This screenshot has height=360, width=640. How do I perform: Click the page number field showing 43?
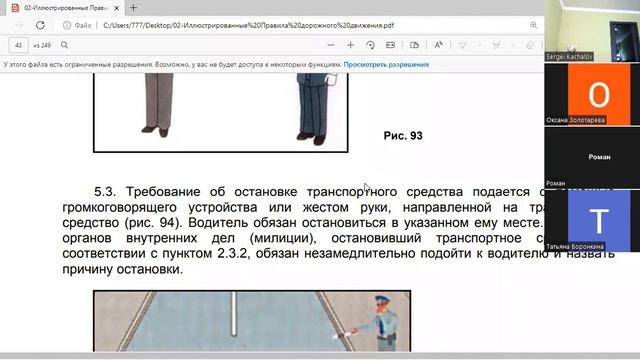pos(18,45)
